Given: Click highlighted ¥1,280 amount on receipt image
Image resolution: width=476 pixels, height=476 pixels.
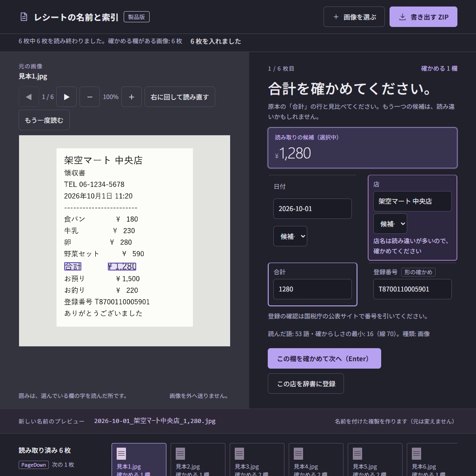Looking at the screenshot, I should click(x=122, y=266).
